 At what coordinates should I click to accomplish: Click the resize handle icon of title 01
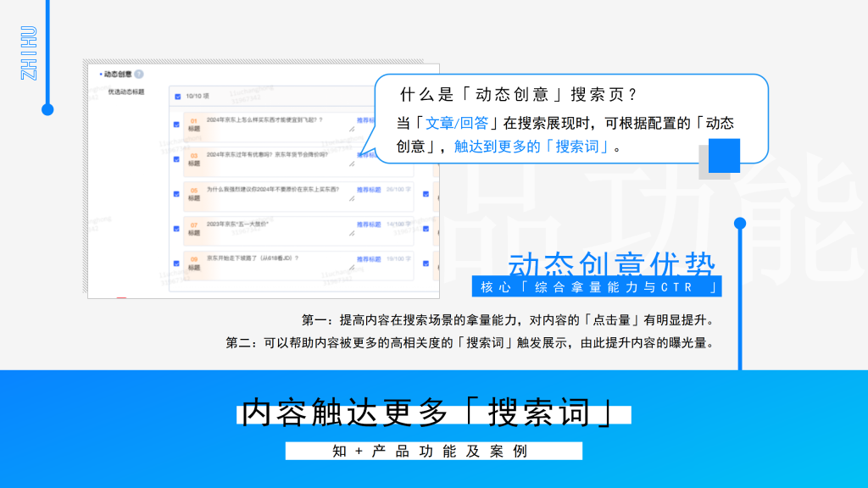352,129
